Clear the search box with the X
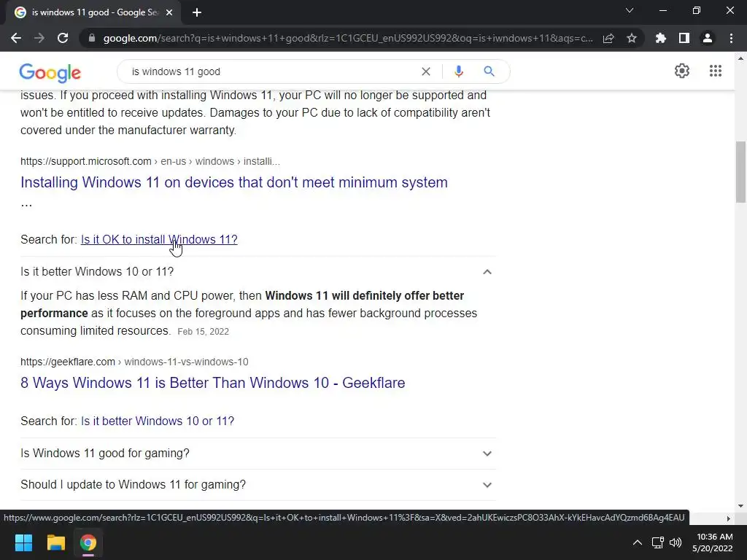The image size is (747, 560). (426, 71)
